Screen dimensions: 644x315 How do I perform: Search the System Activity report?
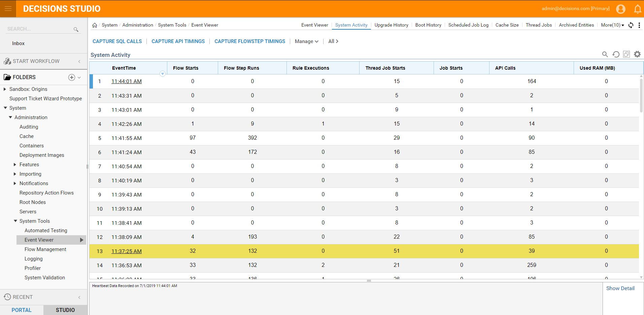605,54
